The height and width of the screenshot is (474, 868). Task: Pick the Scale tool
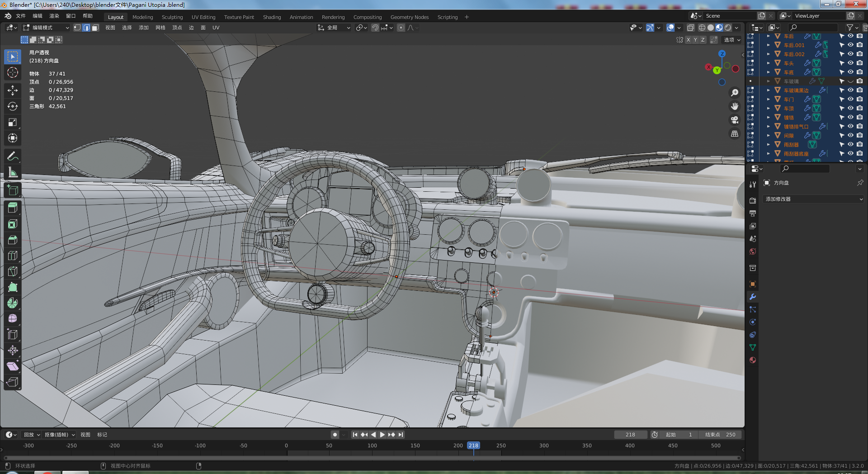click(x=13, y=122)
